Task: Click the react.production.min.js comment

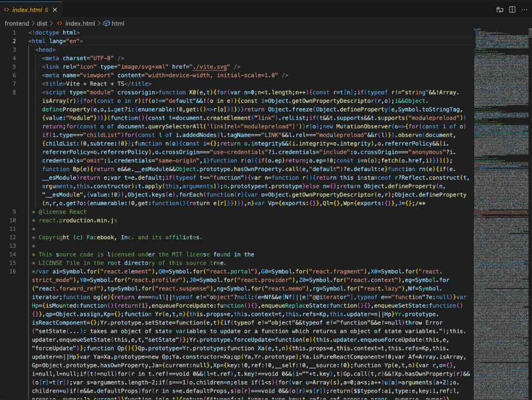Action: click(x=78, y=220)
